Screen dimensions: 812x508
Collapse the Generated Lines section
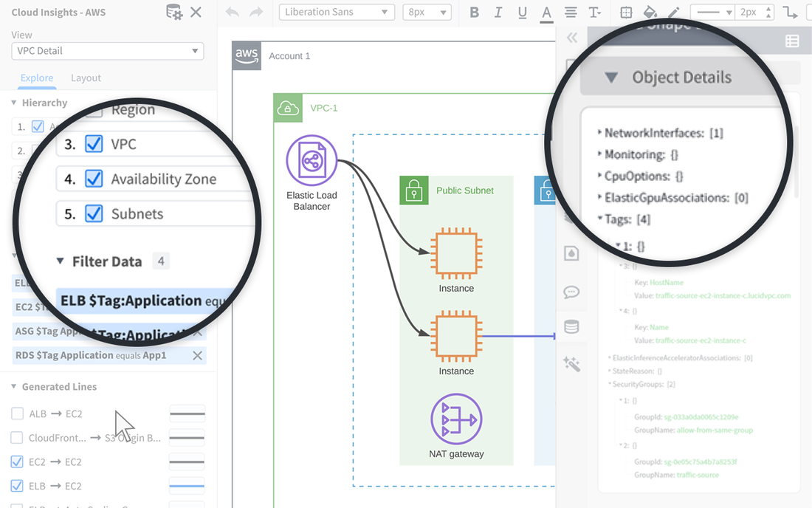(14, 386)
